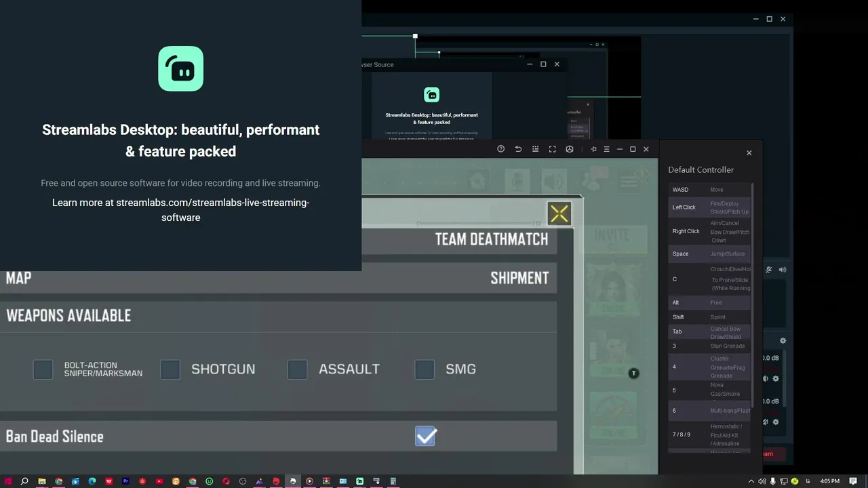The width and height of the screenshot is (868, 488).
Task: Click the streamlabs.com live streaming software link text
Action: pos(180,210)
